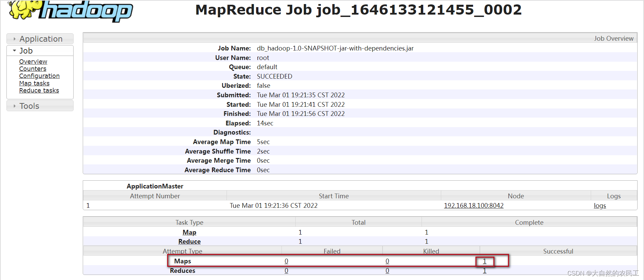Go to Map tasks page

click(34, 83)
